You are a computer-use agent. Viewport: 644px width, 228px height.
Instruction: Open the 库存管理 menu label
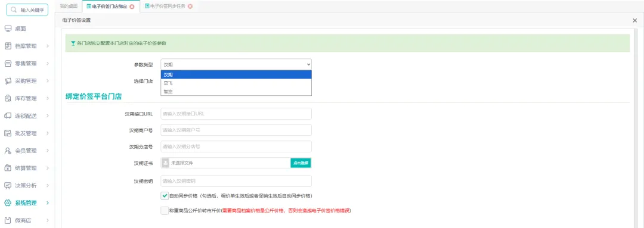(26, 98)
